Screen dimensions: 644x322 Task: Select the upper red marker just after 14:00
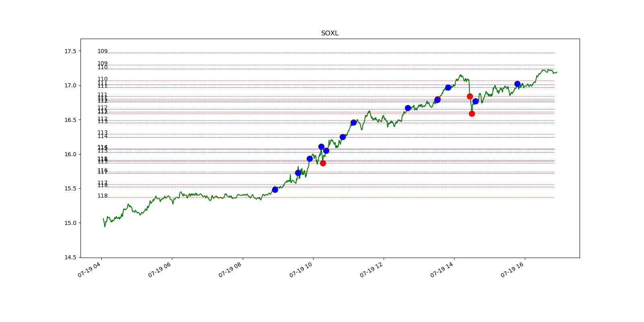(470, 96)
